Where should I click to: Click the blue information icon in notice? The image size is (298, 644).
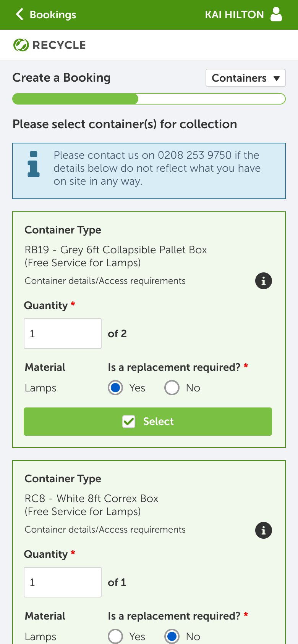click(34, 164)
